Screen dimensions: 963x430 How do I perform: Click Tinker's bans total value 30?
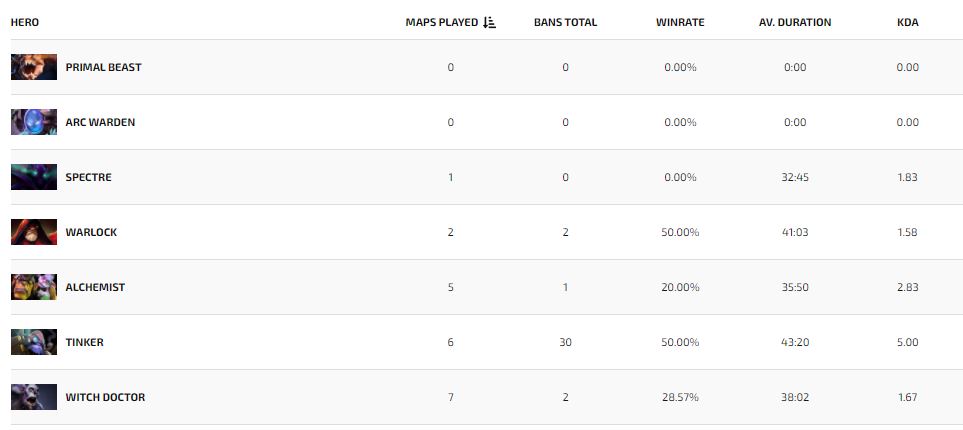565,342
